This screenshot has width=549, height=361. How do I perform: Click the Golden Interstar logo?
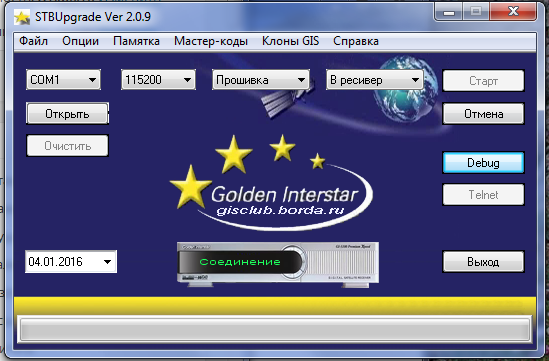pyautogui.click(x=271, y=183)
